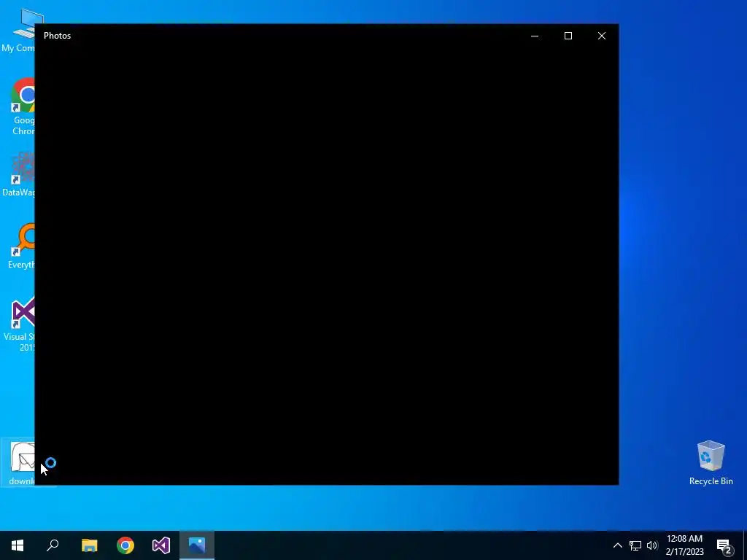747x560 pixels.
Task: Open Google Chrome from taskbar
Action: (x=125, y=545)
